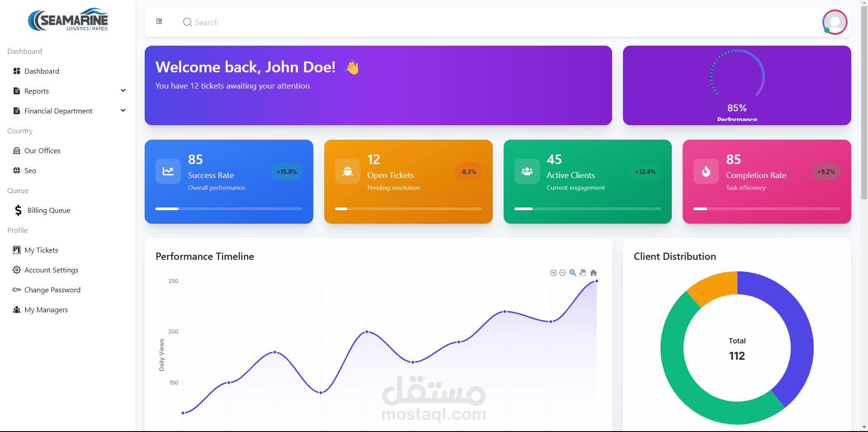Click the Dashboard grid icon in sidebar

17,71
